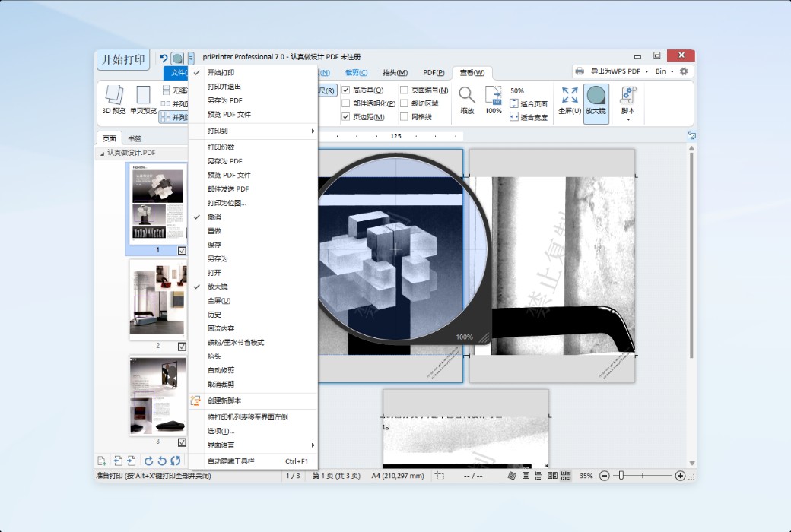The image size is (791, 532).
Task: Switch to 单页预览 view
Action: [x=143, y=100]
